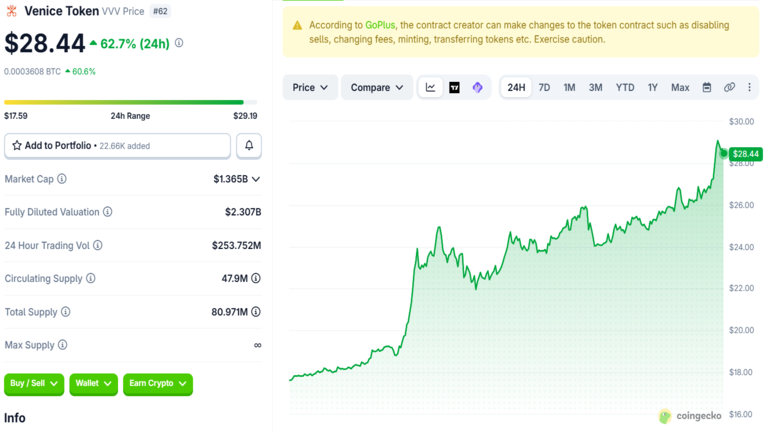The height and width of the screenshot is (432, 768).
Task: Open the Price dropdown
Action: pos(310,87)
